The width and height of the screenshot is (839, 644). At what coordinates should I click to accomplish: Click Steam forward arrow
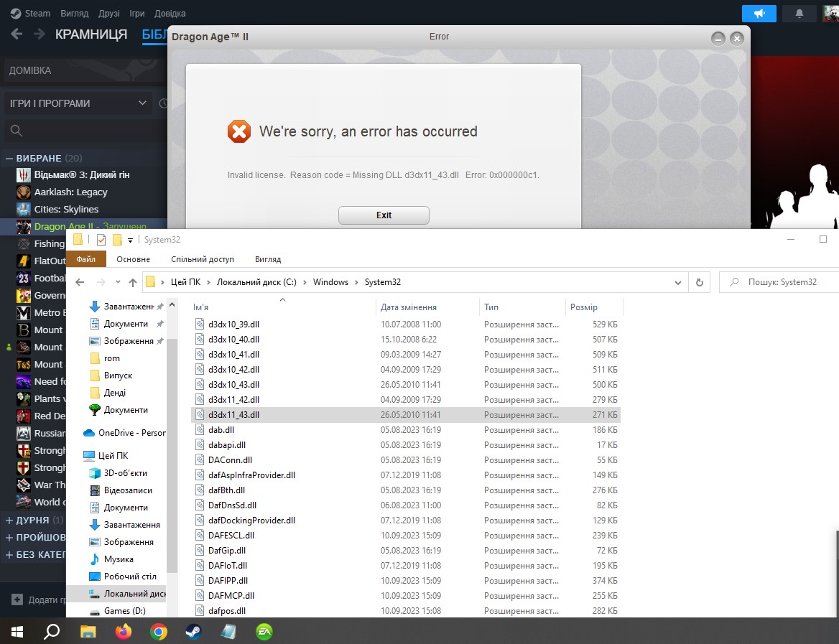click(x=39, y=34)
